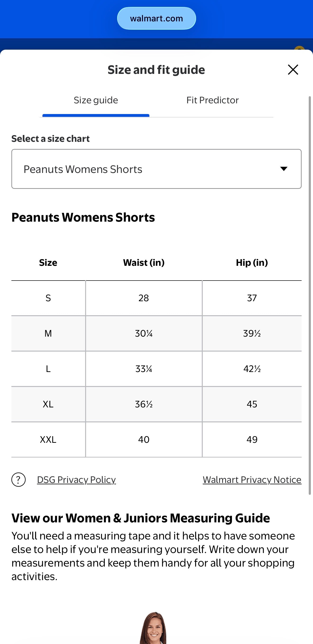Select the Size guide tab
This screenshot has width=313, height=644.
96,100
